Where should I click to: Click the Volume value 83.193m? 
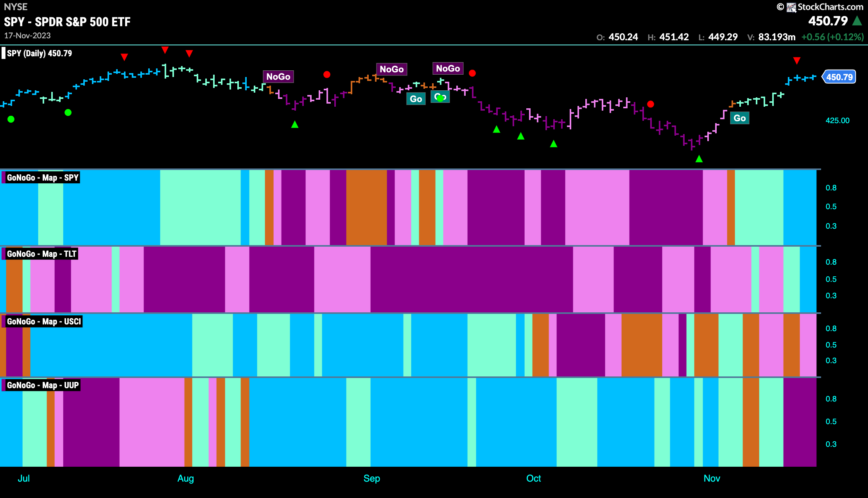pyautogui.click(x=777, y=37)
